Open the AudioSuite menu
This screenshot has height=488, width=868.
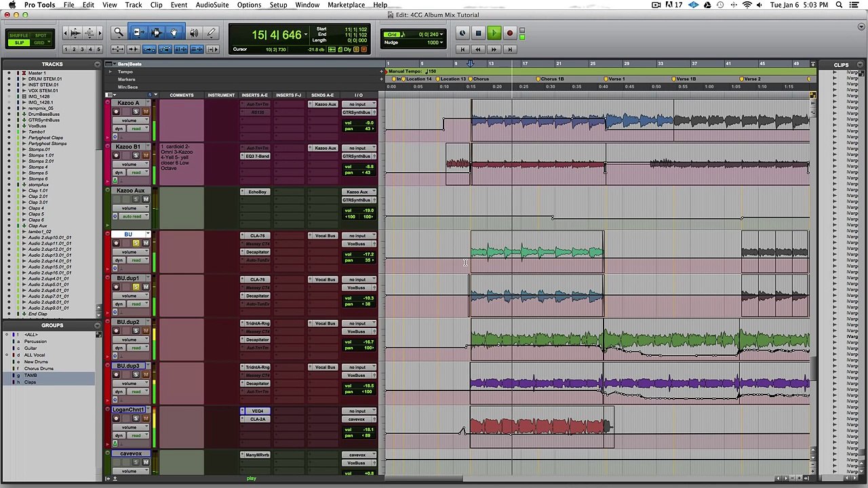(x=212, y=5)
